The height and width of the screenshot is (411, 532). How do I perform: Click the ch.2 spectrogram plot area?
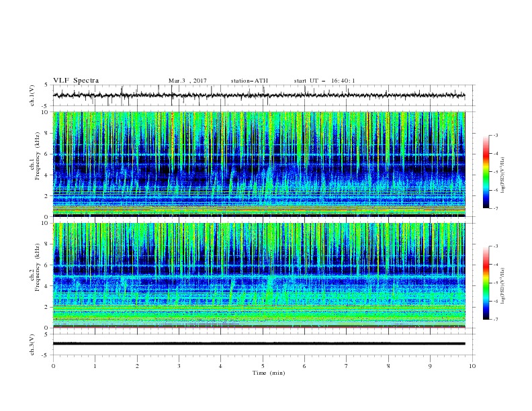coord(259,275)
